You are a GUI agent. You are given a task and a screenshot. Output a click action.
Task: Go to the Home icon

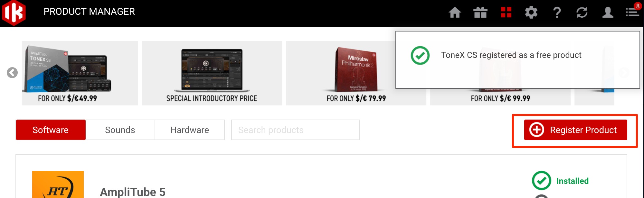tap(455, 13)
